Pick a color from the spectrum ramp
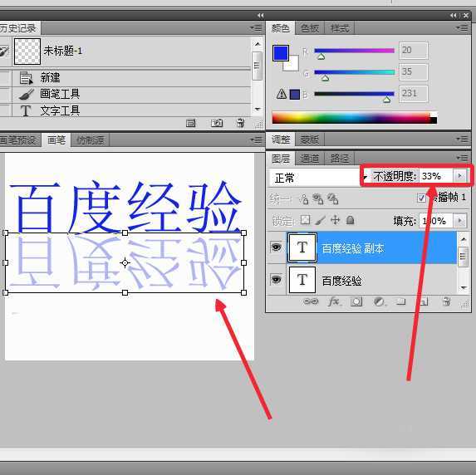The image size is (476, 475). (x=354, y=118)
